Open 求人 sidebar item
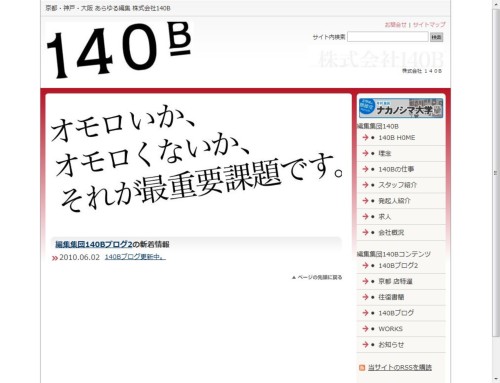This screenshot has width=500, height=383. coord(401,217)
